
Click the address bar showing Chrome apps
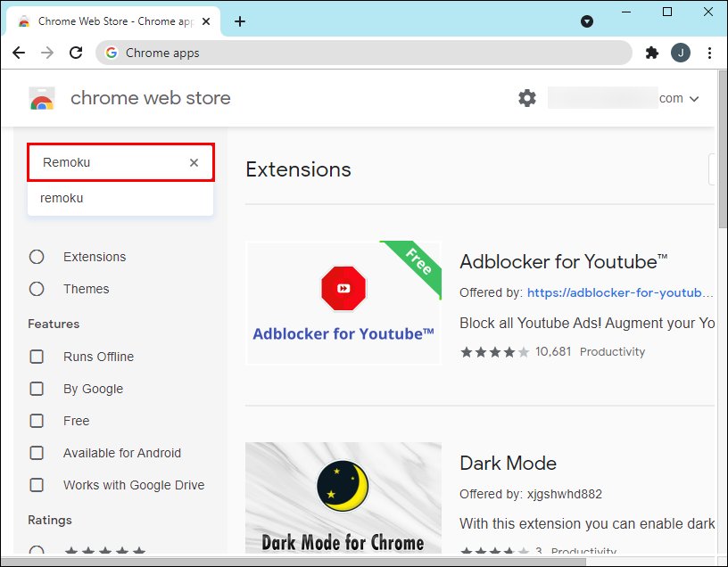pyautogui.click(x=363, y=53)
